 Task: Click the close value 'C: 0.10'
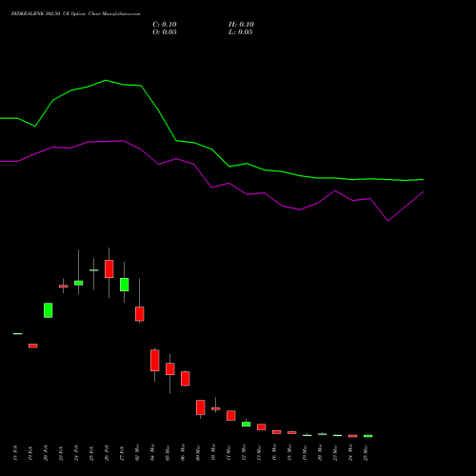(165, 25)
